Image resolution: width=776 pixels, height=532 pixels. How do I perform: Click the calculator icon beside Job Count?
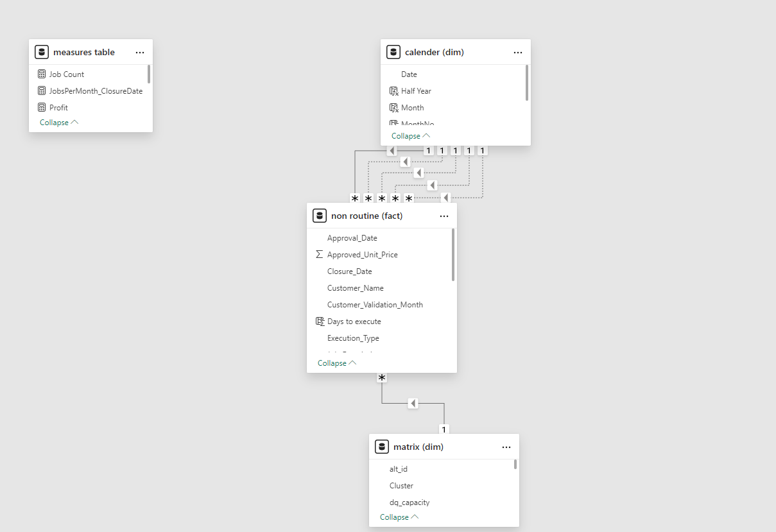coord(42,74)
